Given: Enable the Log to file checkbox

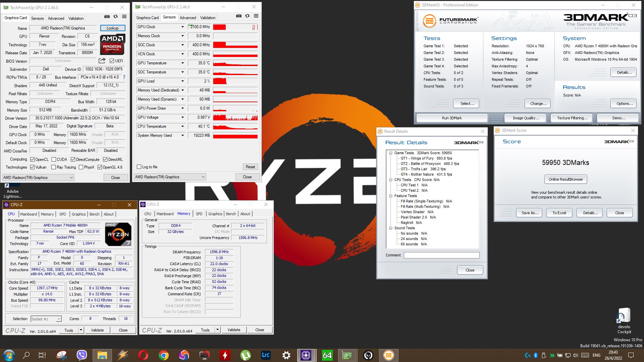Looking at the screenshot, I should [139, 167].
